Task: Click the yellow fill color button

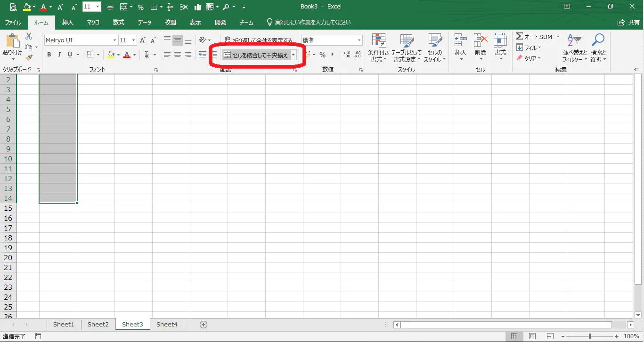Action: pos(111,55)
